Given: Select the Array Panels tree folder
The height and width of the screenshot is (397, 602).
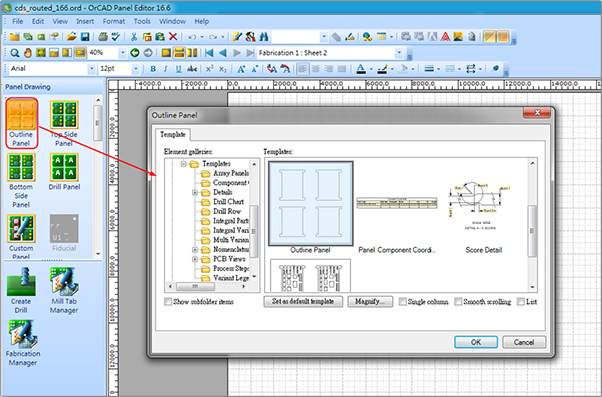Looking at the screenshot, I should [226, 173].
